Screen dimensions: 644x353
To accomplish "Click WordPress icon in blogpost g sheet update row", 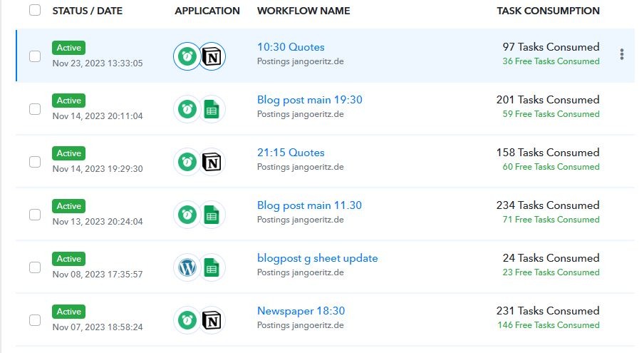I will [187, 267].
